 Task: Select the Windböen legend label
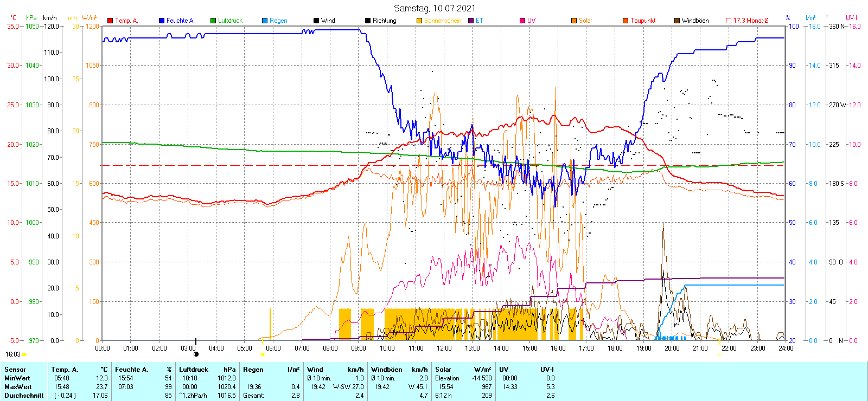pyautogui.click(x=695, y=21)
